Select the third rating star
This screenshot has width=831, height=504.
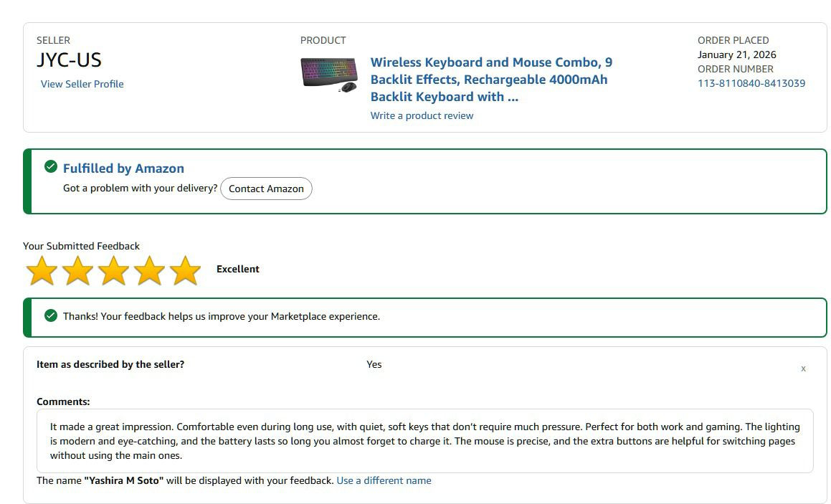click(x=113, y=271)
